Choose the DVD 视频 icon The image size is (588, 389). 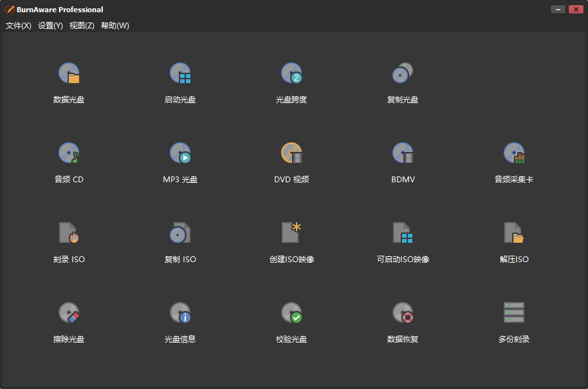pos(291,154)
